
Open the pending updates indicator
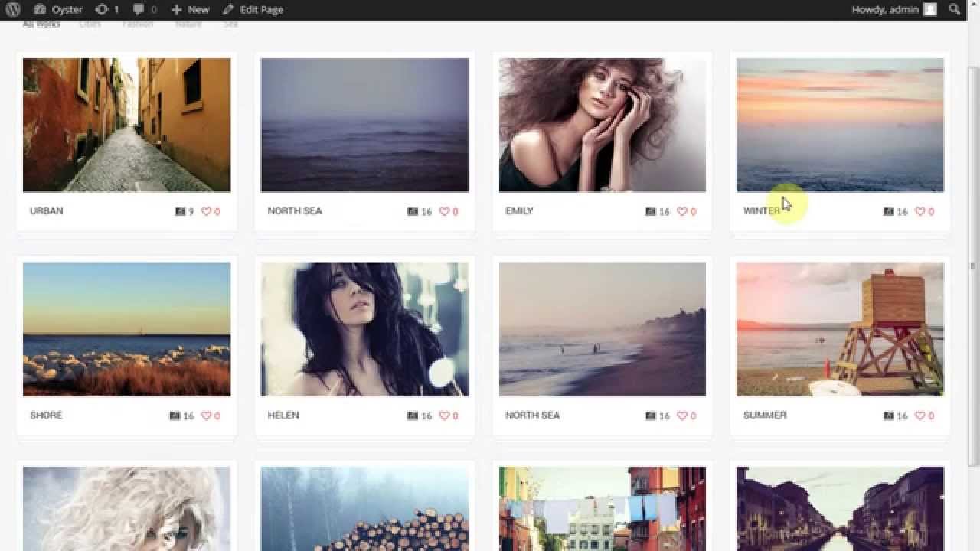pyautogui.click(x=107, y=9)
